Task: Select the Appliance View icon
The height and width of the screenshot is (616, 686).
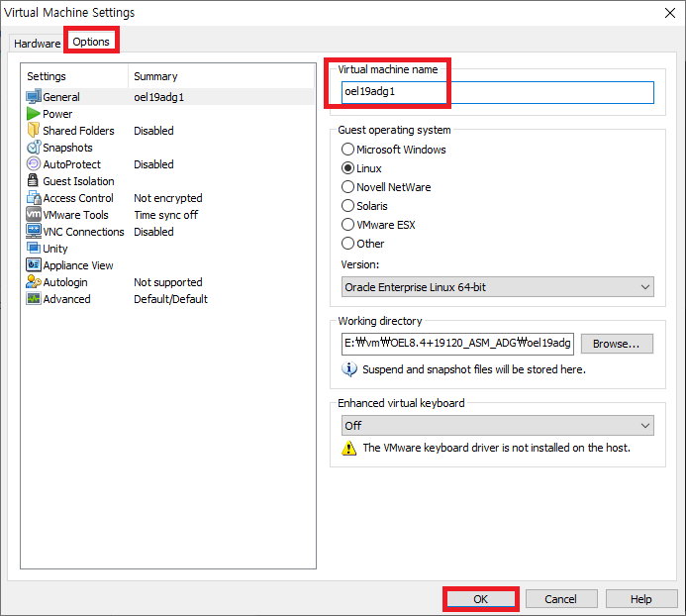Action: 34,264
